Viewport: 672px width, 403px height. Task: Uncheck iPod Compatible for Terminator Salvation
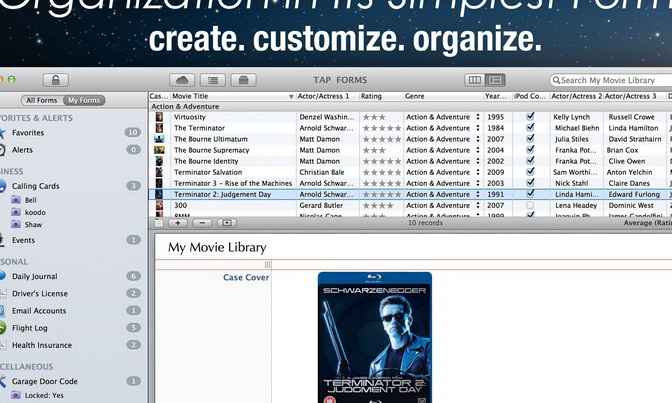pos(530,171)
